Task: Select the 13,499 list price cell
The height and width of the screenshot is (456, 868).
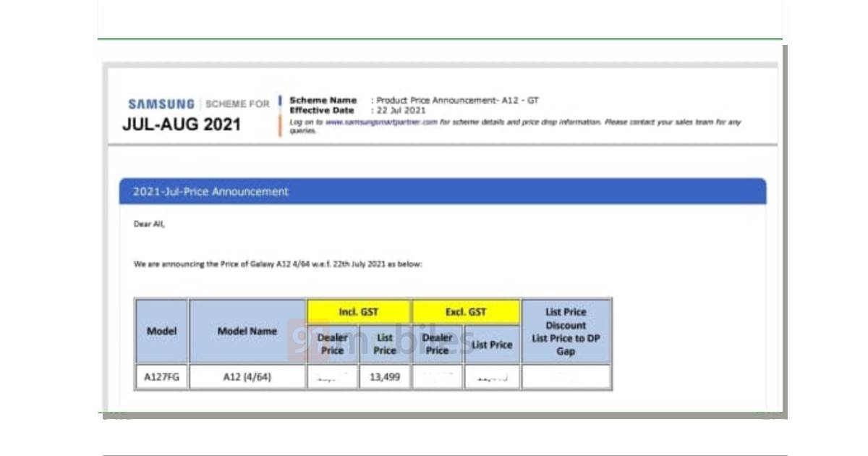Action: click(x=385, y=377)
